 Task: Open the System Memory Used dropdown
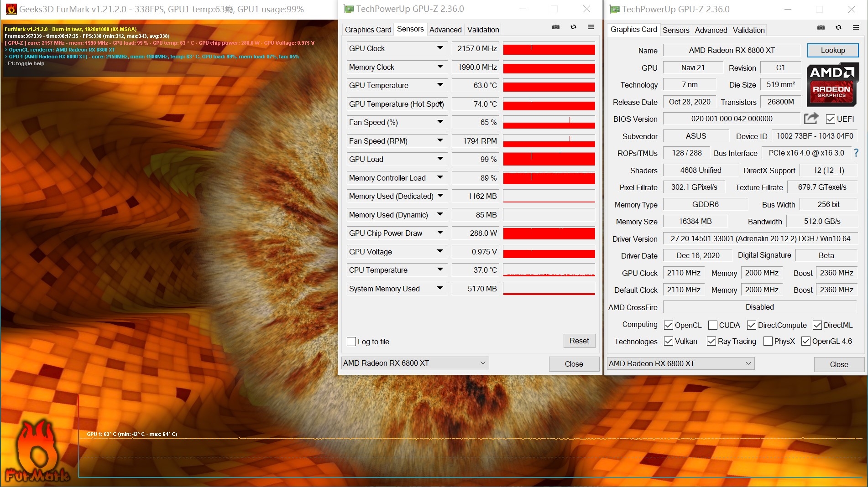[x=440, y=288]
